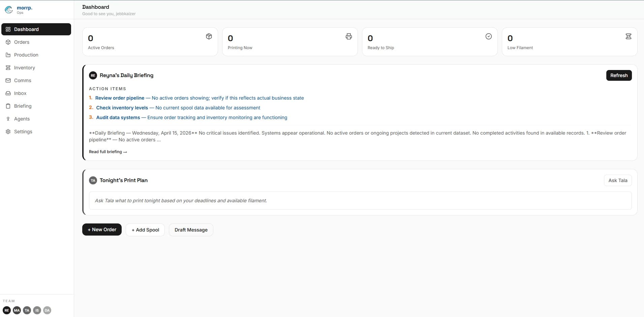The height and width of the screenshot is (317, 644).
Task: Click the Active Orders count card
Action: 150,42
